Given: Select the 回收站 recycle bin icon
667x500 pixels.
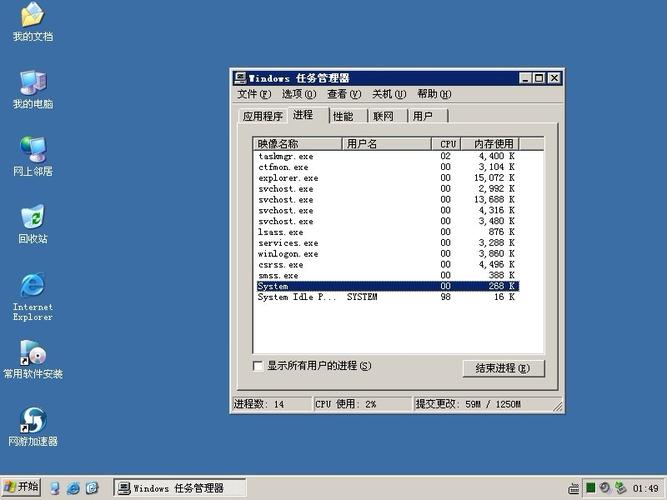Looking at the screenshot, I should pos(33,224).
